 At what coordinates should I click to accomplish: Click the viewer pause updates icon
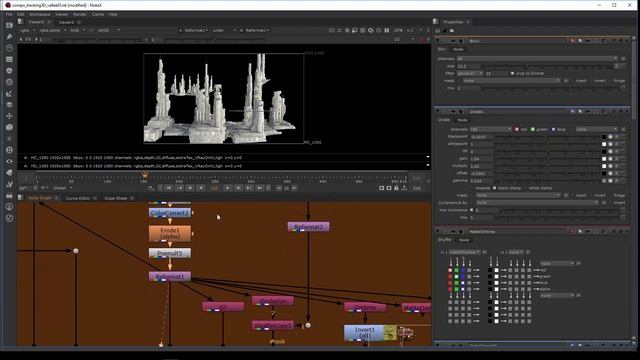click(386, 30)
